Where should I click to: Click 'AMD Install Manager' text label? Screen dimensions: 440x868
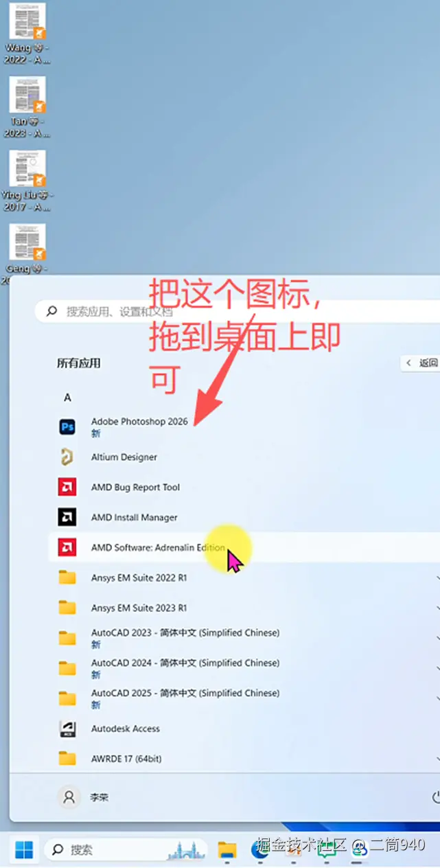tap(135, 518)
